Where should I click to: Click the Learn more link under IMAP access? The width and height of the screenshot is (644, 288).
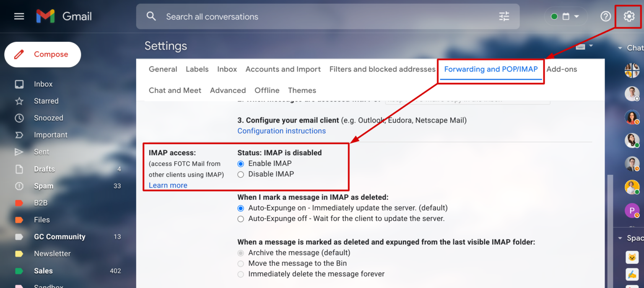click(x=168, y=185)
